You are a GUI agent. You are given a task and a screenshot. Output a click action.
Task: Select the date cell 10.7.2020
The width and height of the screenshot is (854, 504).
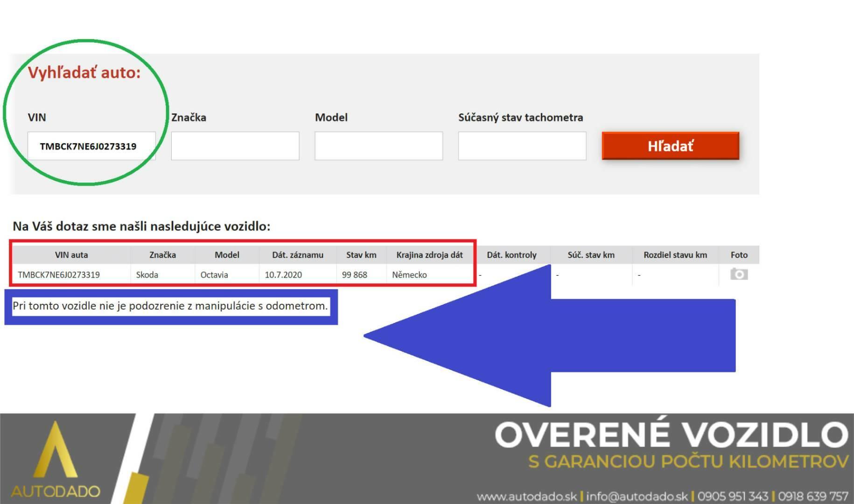(x=283, y=275)
